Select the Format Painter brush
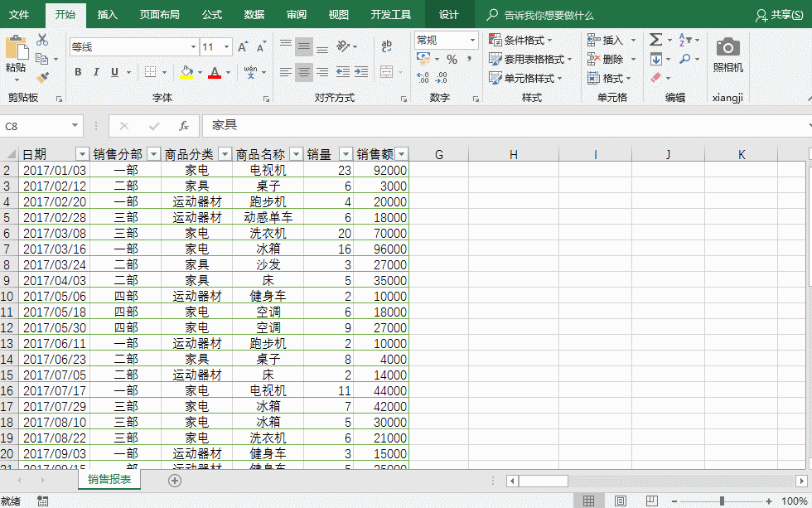The height and width of the screenshot is (508, 812). pos(42,78)
